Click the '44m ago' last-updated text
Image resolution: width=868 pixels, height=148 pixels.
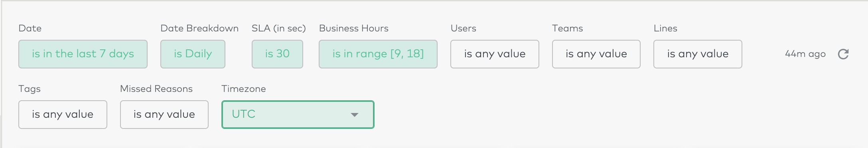(805, 54)
